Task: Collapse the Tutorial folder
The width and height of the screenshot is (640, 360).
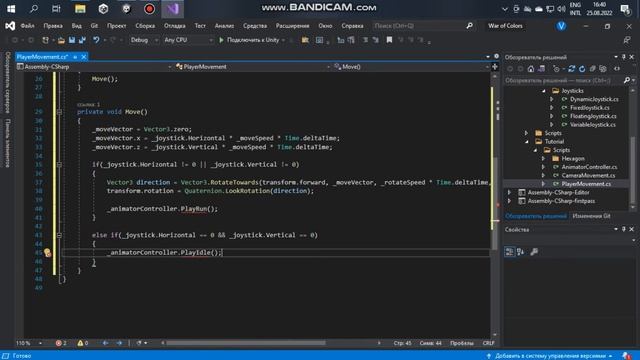Action: [527, 141]
